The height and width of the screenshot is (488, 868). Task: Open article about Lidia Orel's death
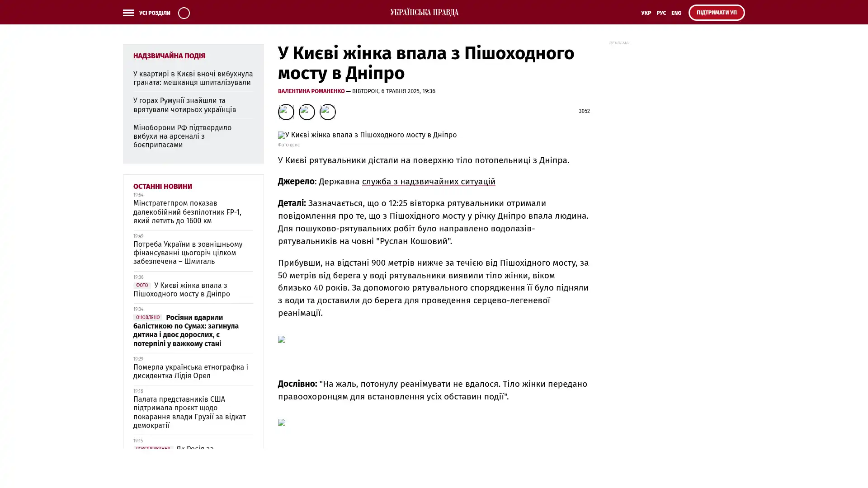[190, 371]
